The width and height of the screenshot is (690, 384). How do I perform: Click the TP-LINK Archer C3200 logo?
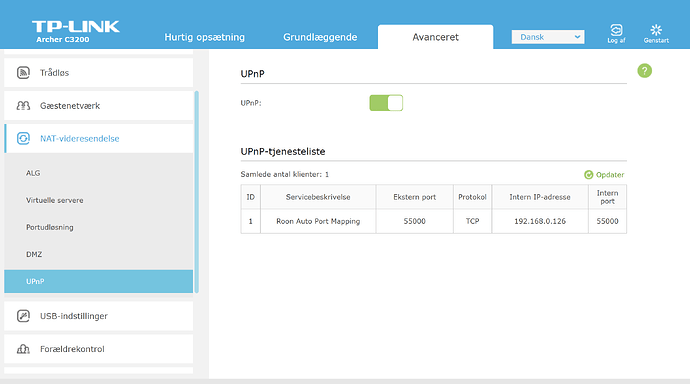coord(76,32)
